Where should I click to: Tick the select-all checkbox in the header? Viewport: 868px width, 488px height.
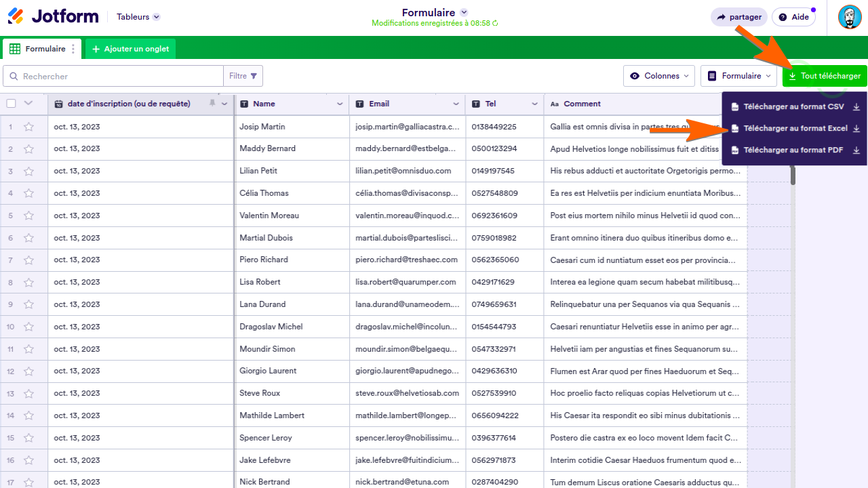tap(11, 104)
